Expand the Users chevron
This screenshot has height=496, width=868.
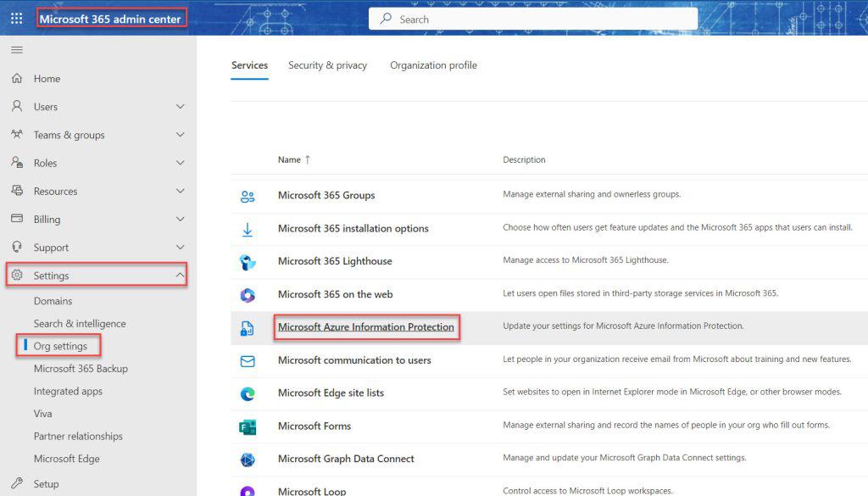(x=181, y=106)
